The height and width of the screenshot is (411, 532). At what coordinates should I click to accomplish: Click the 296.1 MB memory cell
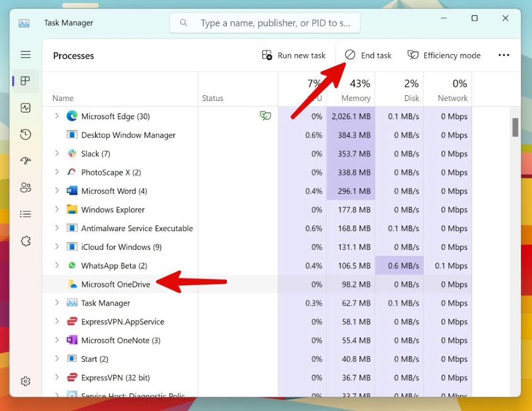[x=351, y=191]
